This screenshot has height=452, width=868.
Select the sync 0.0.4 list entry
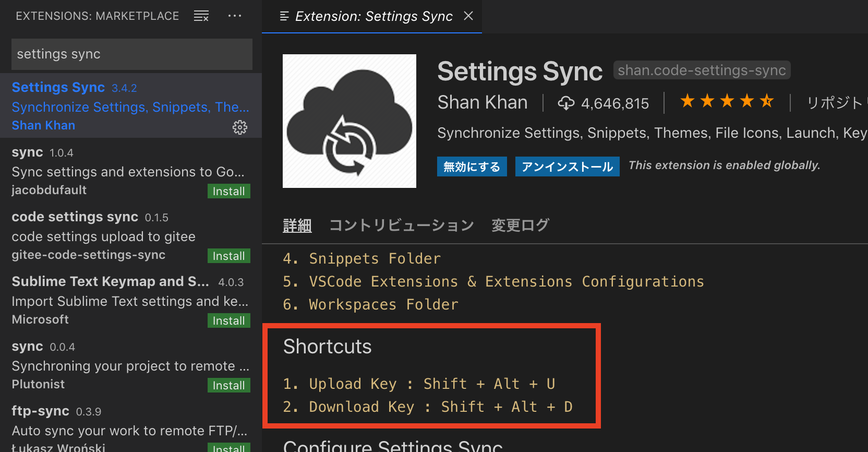pos(131,364)
